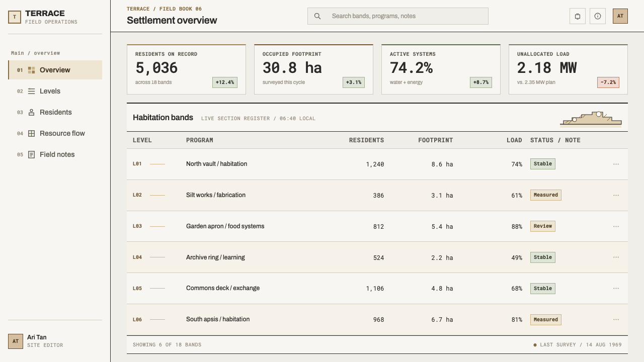
Task: Expand options for North vault row
Action: (616, 164)
